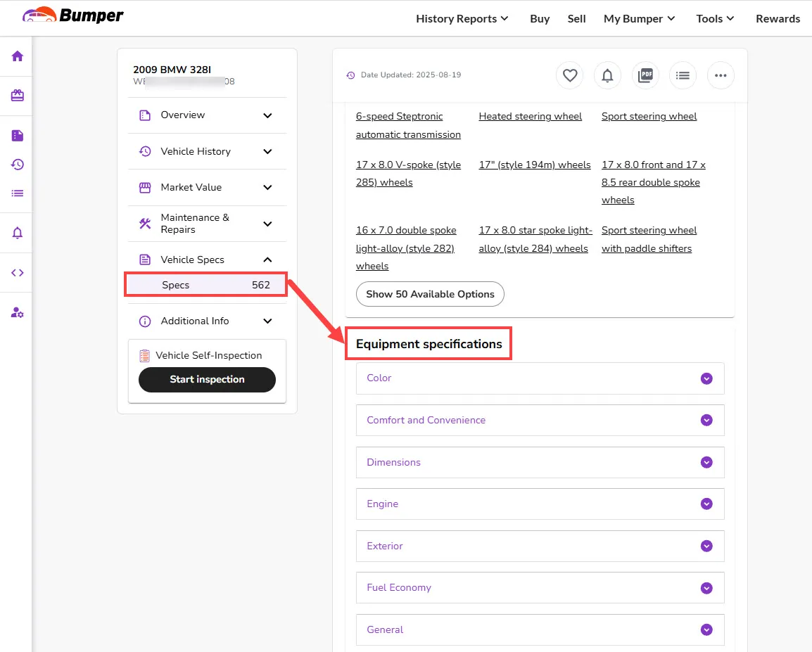Expand the Engine specifications section

(x=706, y=504)
